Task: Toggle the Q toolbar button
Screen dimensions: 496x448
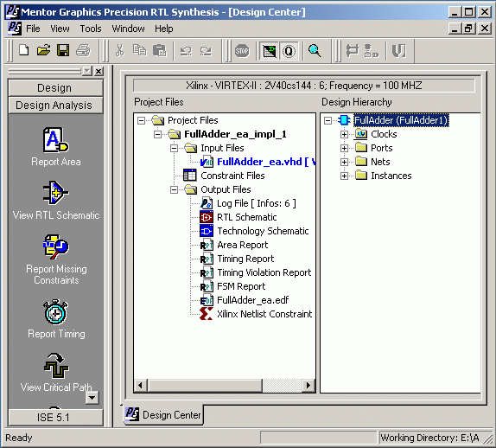Action: coord(289,51)
